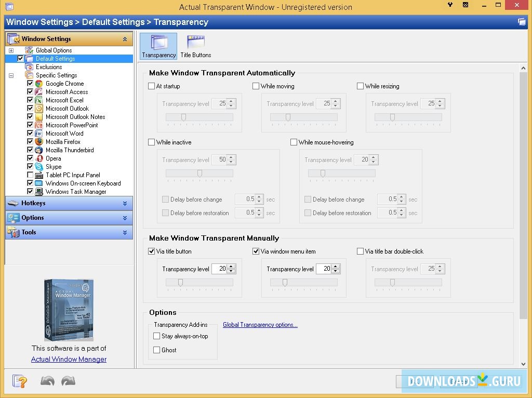Viewport: 532px width, 398px height.
Task: Expand the Hotkeys panel chevron
Action: (x=125, y=203)
